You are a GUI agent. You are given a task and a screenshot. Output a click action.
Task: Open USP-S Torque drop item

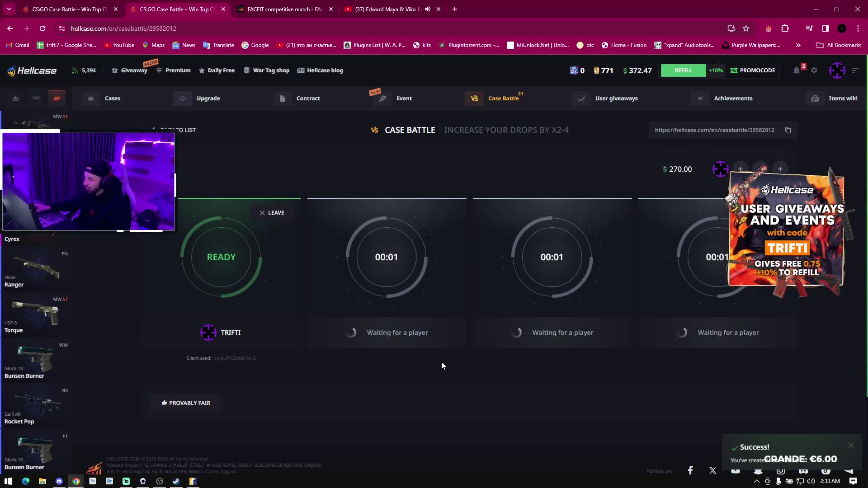[x=35, y=315]
